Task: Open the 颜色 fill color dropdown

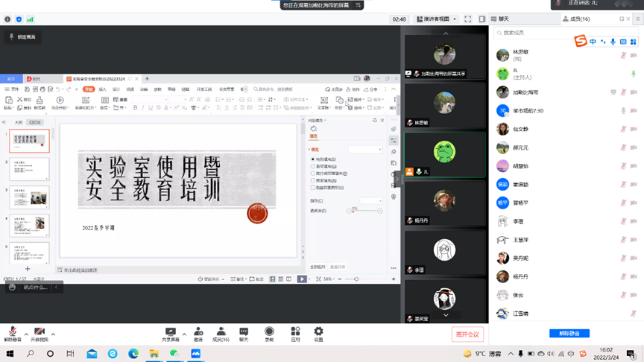Action: (370, 200)
